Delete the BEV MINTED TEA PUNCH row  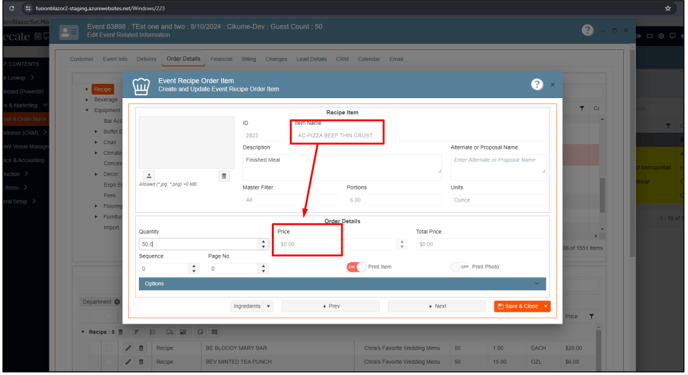141,362
